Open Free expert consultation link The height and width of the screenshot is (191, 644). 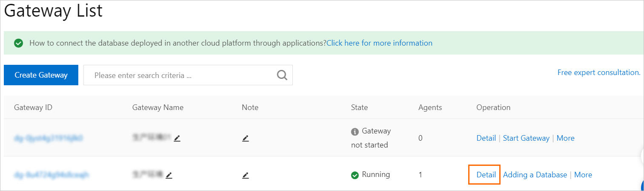(x=598, y=72)
